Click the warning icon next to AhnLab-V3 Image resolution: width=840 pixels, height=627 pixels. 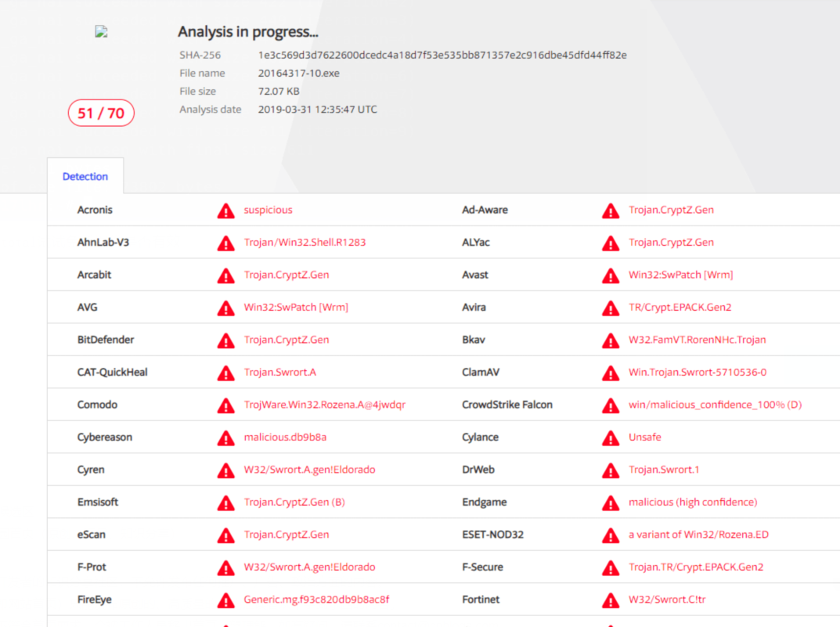226,243
